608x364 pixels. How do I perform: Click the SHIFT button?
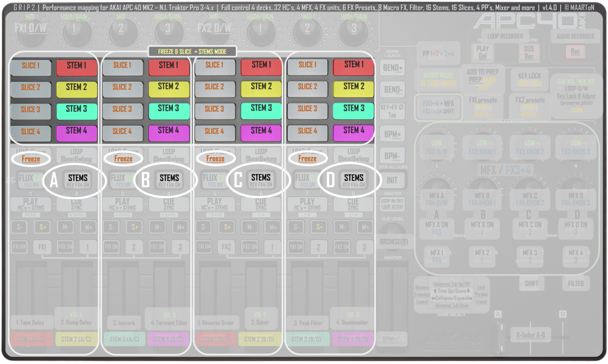tap(531, 284)
